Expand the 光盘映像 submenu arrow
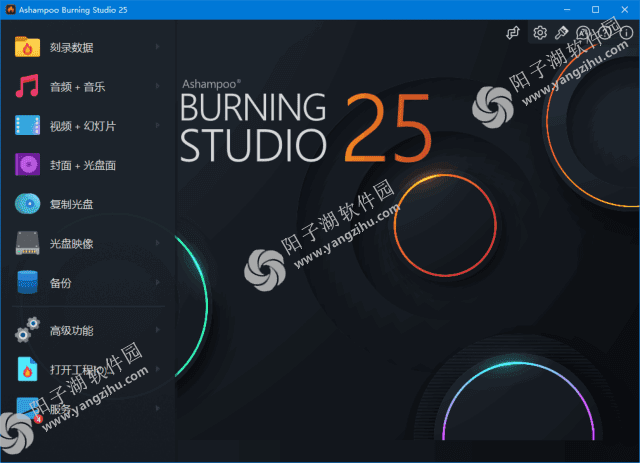 (158, 243)
